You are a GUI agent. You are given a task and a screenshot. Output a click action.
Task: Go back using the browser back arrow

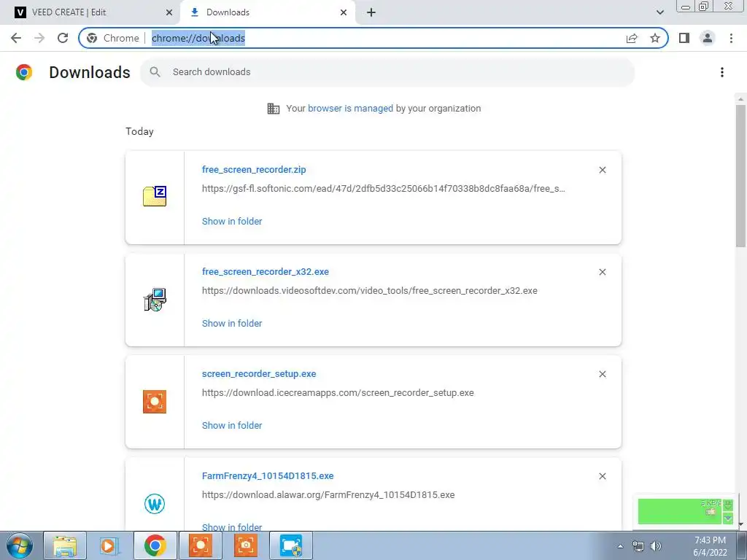click(x=16, y=38)
